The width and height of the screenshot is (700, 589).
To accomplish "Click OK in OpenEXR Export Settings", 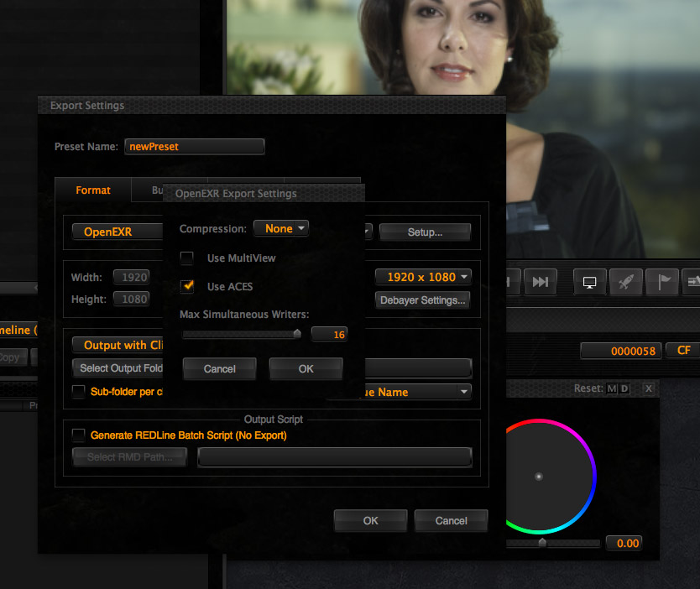I will point(306,369).
